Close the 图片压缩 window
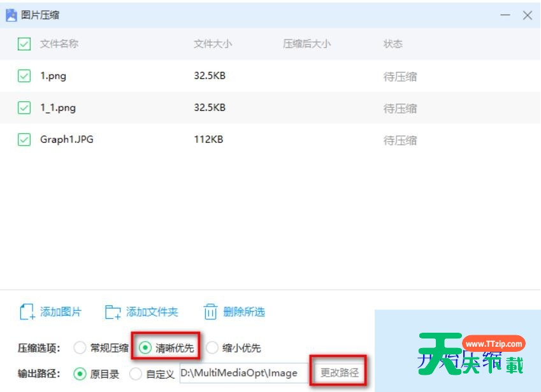This screenshot has height=392, width=541. (528, 15)
